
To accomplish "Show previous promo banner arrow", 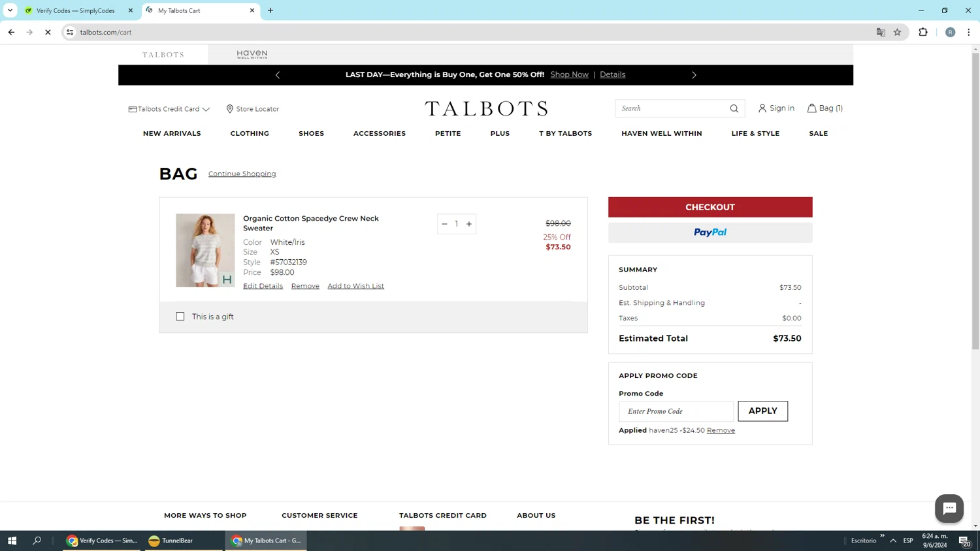I will [x=278, y=75].
